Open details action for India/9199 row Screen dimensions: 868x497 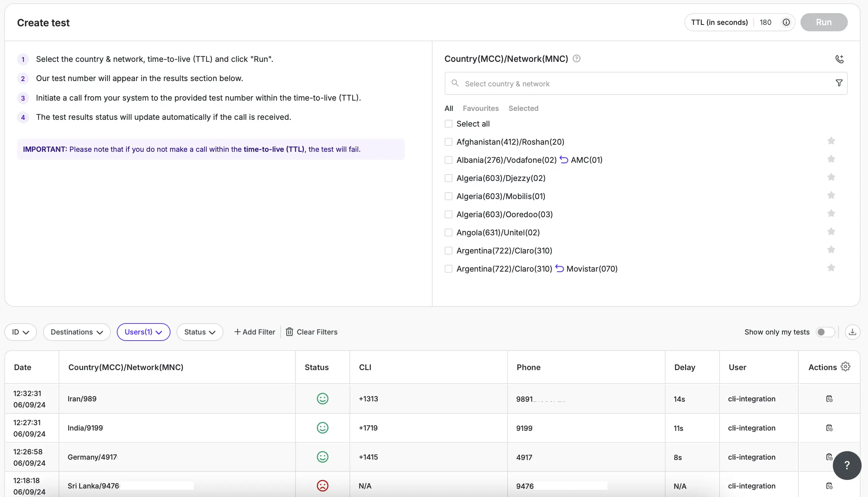pyautogui.click(x=829, y=428)
